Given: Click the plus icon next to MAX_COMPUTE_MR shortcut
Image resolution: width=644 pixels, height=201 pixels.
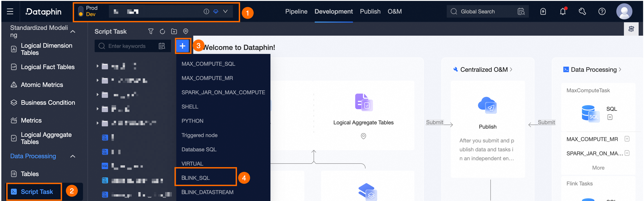Looking at the screenshot, I should pos(627,139).
